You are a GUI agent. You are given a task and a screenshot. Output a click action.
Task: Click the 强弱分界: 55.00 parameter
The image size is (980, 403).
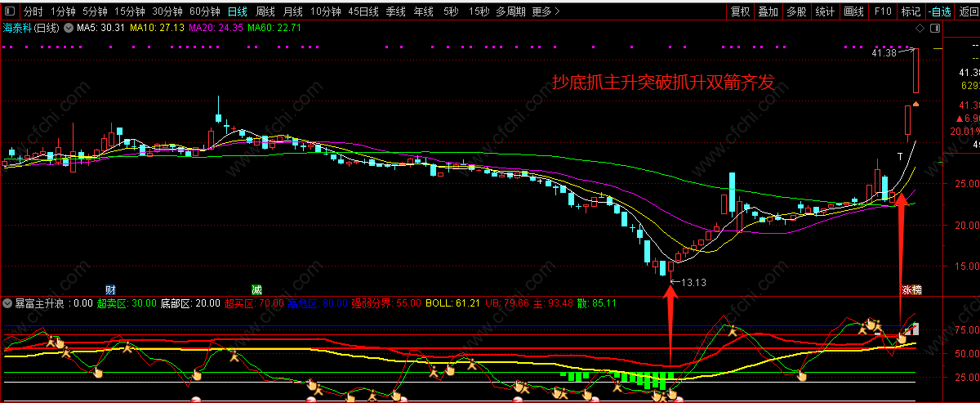coord(385,303)
